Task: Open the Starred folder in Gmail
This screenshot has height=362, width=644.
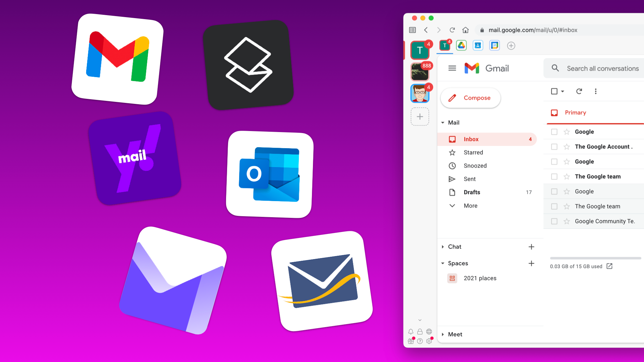Action: tap(473, 152)
